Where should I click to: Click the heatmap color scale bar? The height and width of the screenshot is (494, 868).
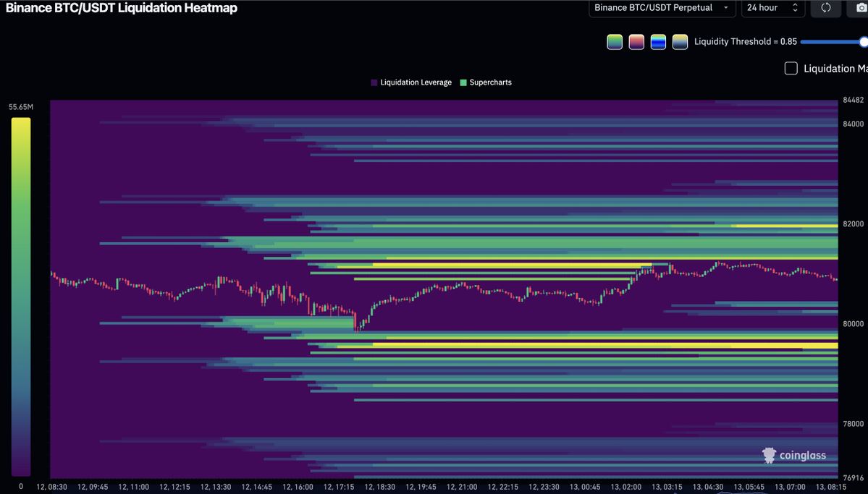21,297
